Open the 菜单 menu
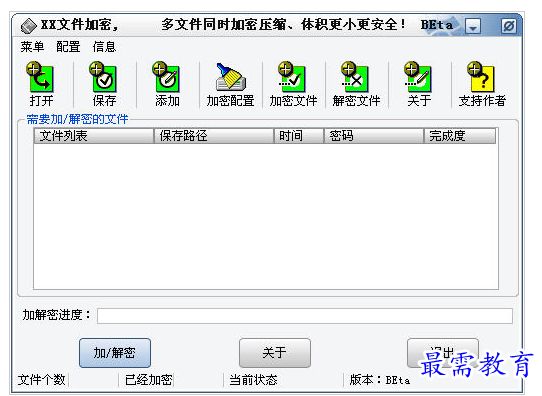542x396 pixels. (32, 47)
